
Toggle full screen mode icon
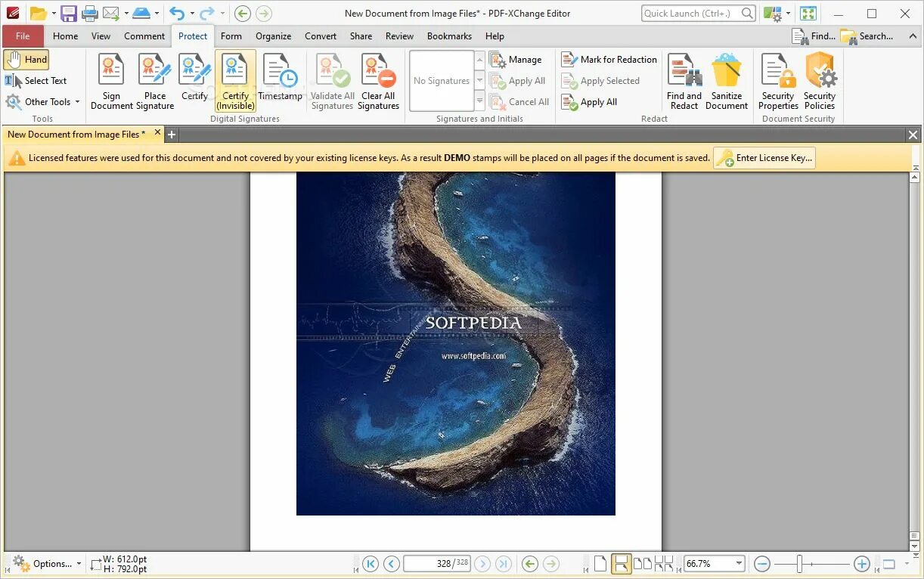[x=808, y=13]
